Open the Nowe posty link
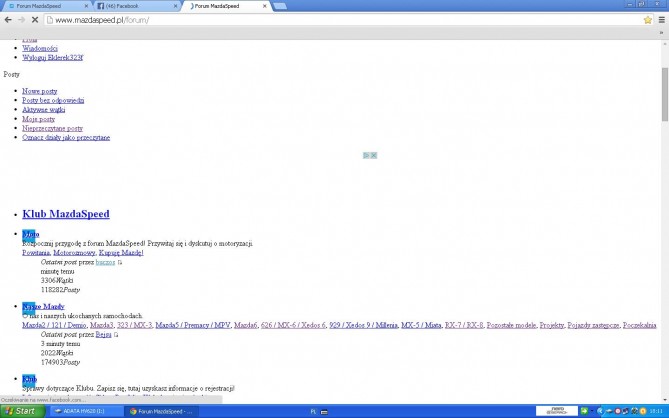Image resolution: width=669 pixels, height=418 pixels. click(39, 91)
